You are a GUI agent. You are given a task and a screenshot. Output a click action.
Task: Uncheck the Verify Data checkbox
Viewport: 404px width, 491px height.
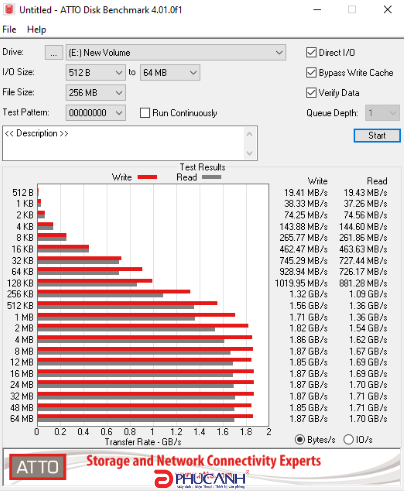point(311,92)
